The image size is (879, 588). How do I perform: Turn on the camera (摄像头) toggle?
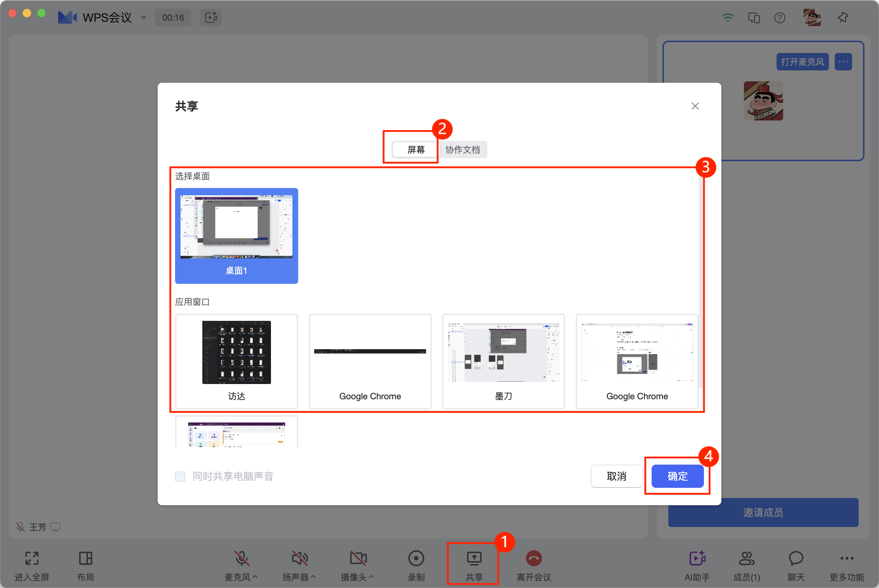[357, 559]
